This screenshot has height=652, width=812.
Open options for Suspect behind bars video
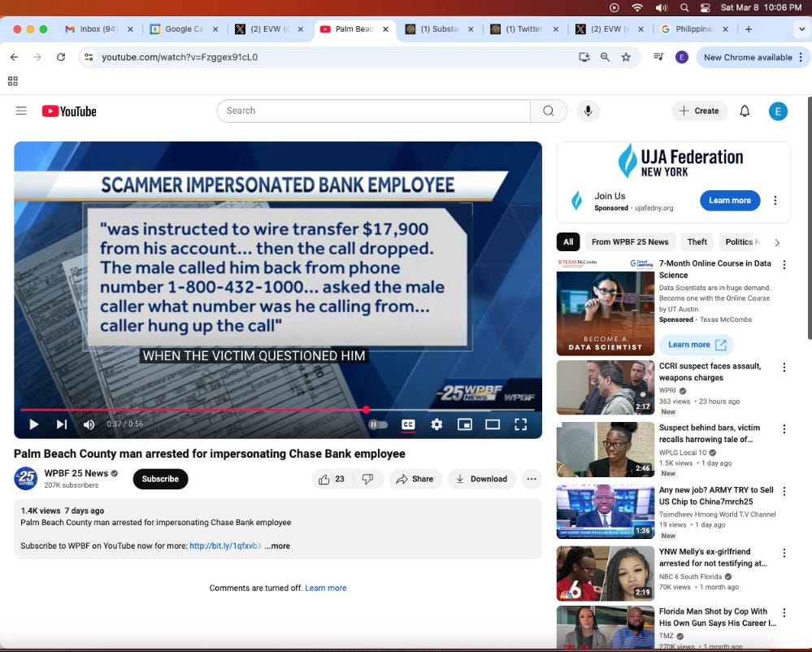pos(784,428)
